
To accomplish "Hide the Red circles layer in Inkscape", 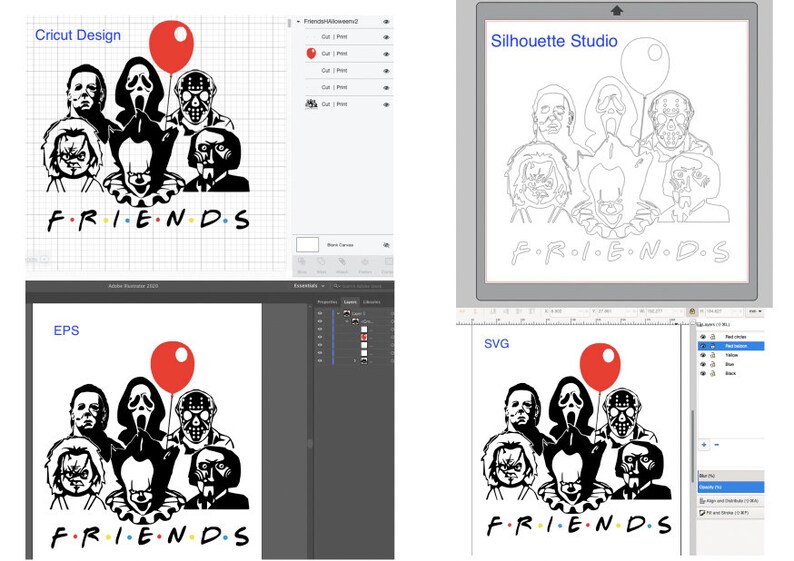I will 703,337.
